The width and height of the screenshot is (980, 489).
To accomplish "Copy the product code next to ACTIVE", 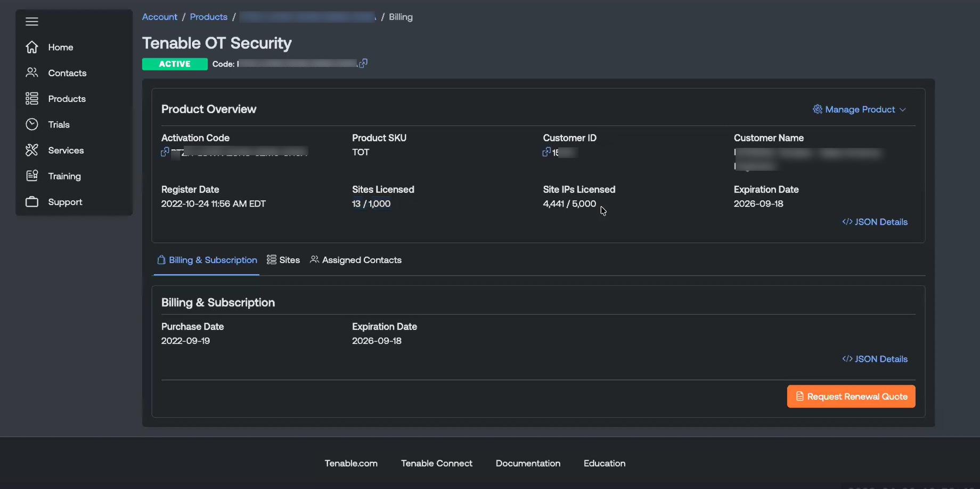I will pos(363,63).
